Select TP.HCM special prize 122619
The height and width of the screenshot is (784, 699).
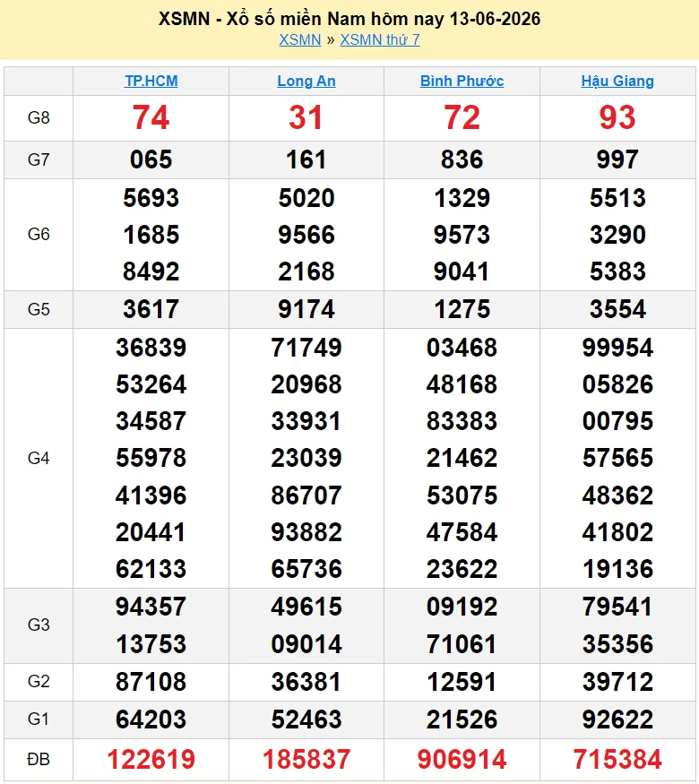point(151,760)
